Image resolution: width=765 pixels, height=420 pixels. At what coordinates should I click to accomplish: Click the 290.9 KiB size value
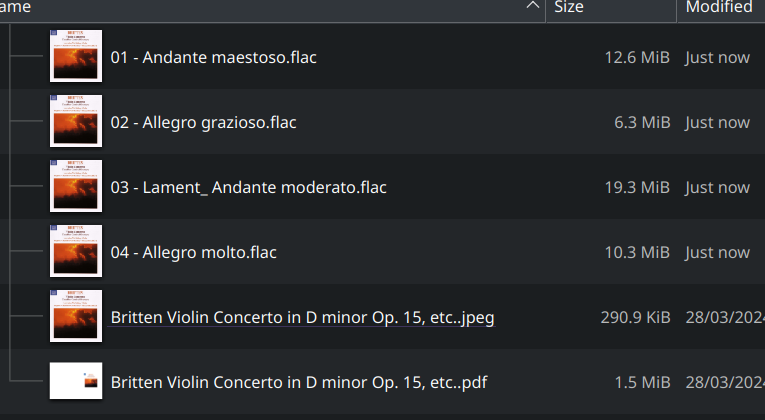coord(630,317)
